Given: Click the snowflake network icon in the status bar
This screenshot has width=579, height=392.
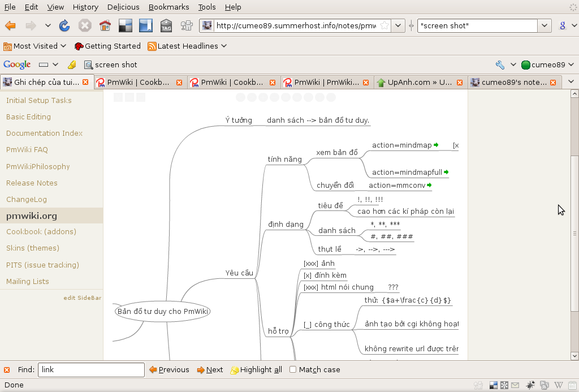Looking at the screenshot, I should coord(504,385).
